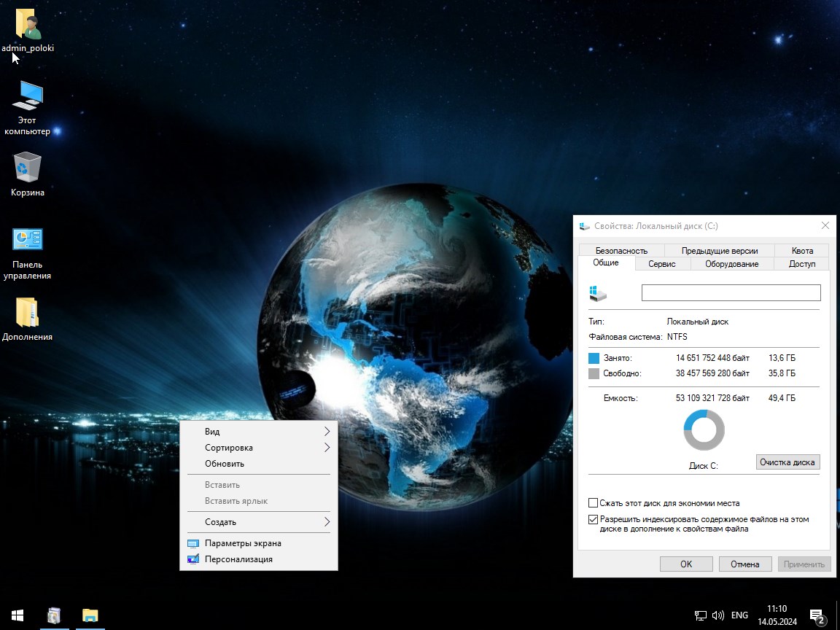Click the 35,8 ГБ free value
This screenshot has width=840, height=630.
[782, 373]
